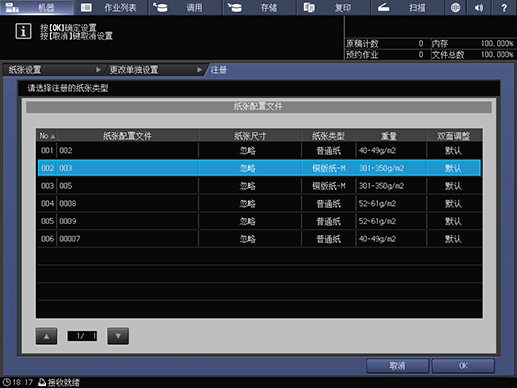Select paper profile row 001 named 002
This screenshot has height=388, width=517.
[259, 151]
